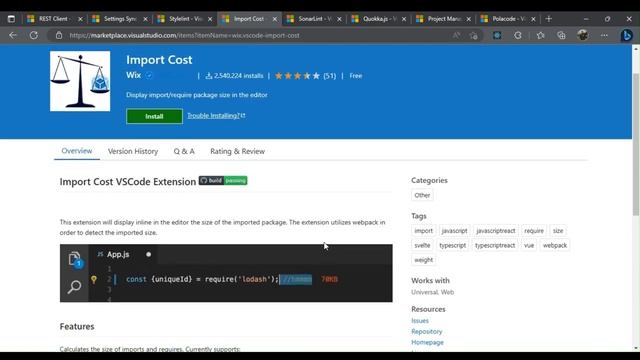Open the Issues resource link
Screen dimensions: 640x360
coord(420,321)
